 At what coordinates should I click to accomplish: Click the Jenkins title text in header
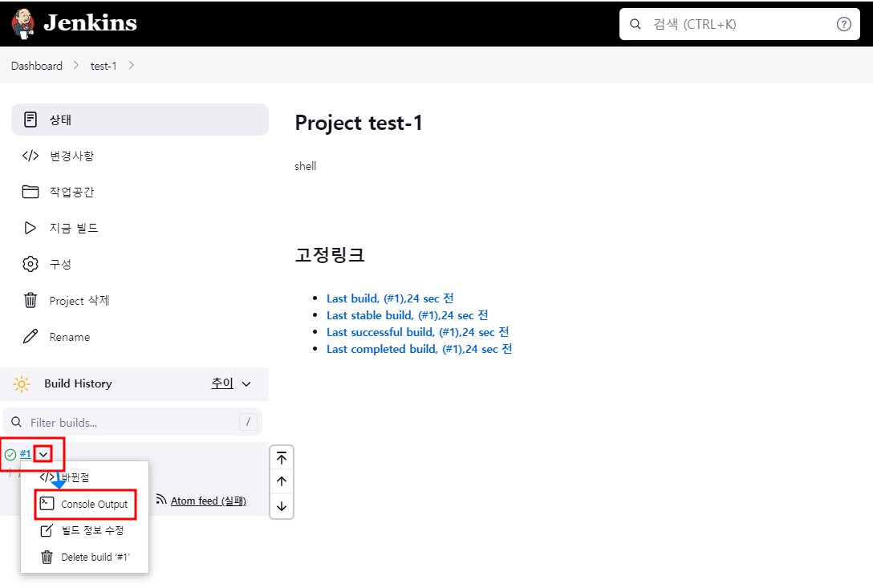pyautogui.click(x=90, y=22)
